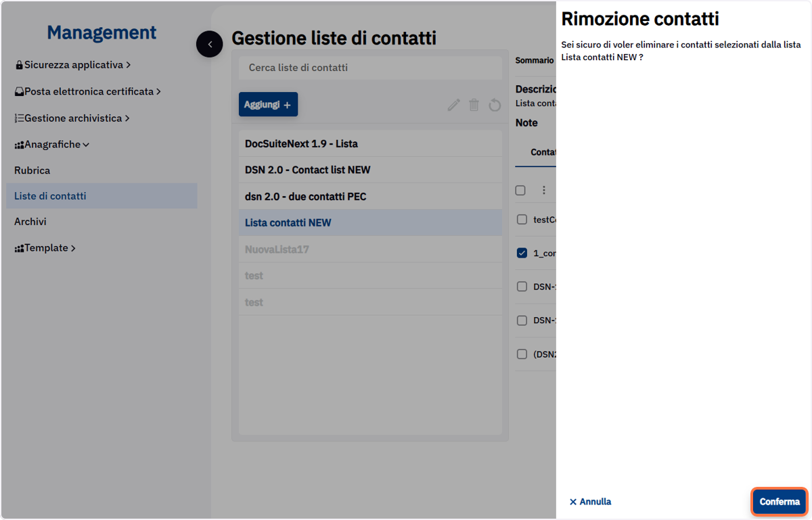This screenshot has width=812, height=520.
Task: Select DSN 2.0 - Contact list NEW
Action: [x=370, y=170]
